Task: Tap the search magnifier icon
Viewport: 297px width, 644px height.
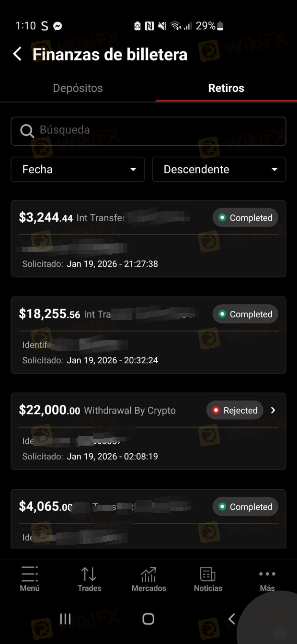Action: coord(27,131)
